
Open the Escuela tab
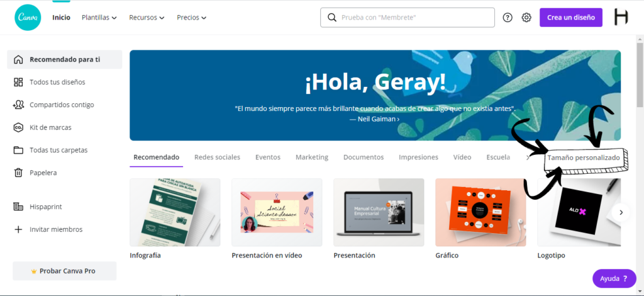pos(498,157)
